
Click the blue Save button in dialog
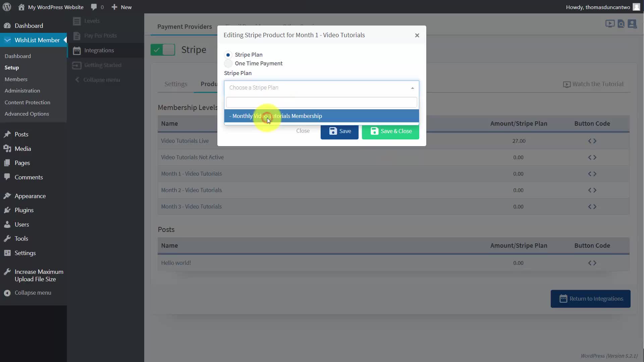point(339,131)
